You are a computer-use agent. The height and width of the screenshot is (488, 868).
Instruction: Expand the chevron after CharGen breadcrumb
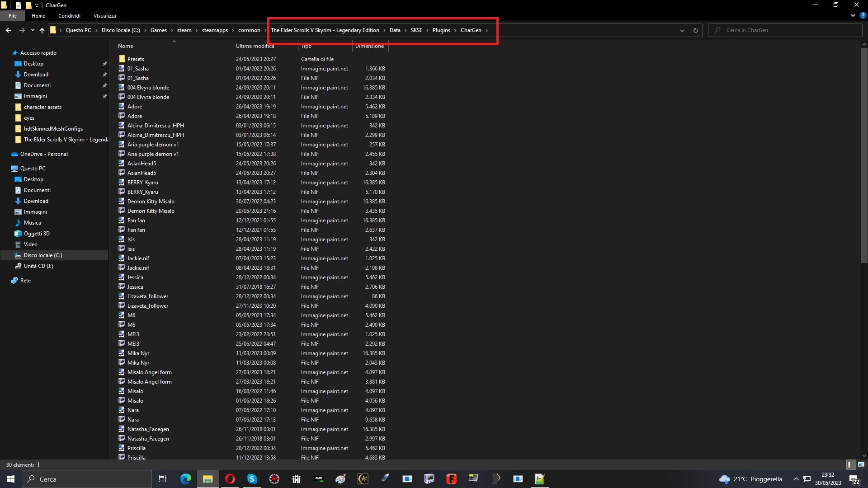tap(486, 30)
